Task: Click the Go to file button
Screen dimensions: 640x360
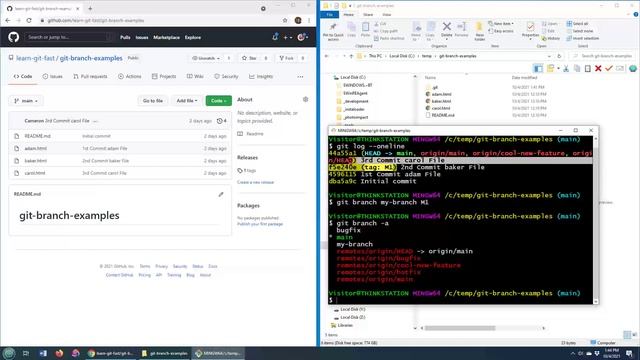Action: coord(153,100)
